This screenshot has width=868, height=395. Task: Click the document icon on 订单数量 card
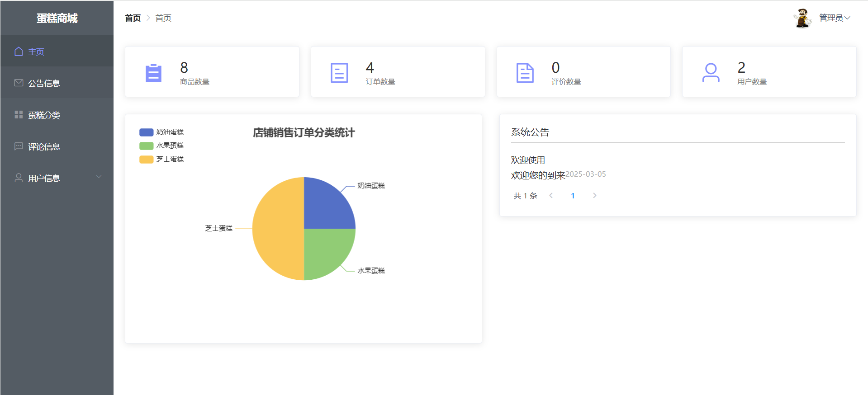tap(339, 73)
